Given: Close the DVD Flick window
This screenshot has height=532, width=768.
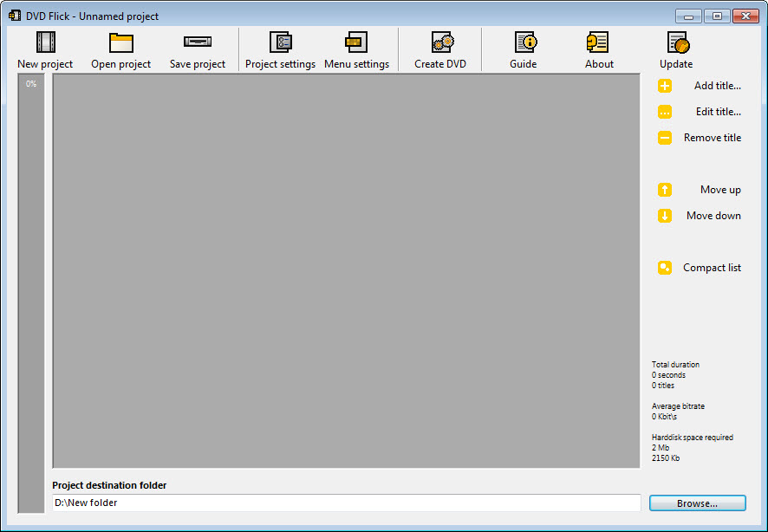Looking at the screenshot, I should [x=746, y=16].
